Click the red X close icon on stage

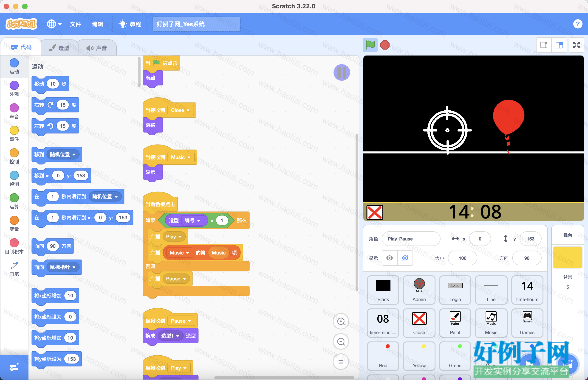pyautogui.click(x=375, y=212)
